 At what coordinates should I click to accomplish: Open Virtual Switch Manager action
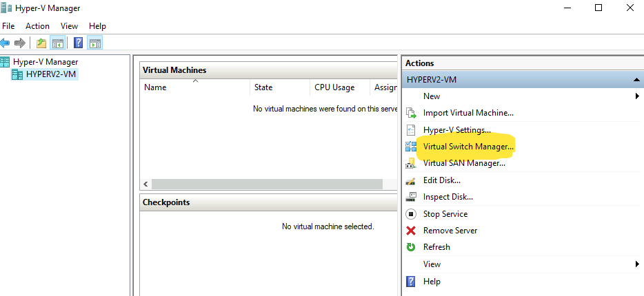point(469,147)
